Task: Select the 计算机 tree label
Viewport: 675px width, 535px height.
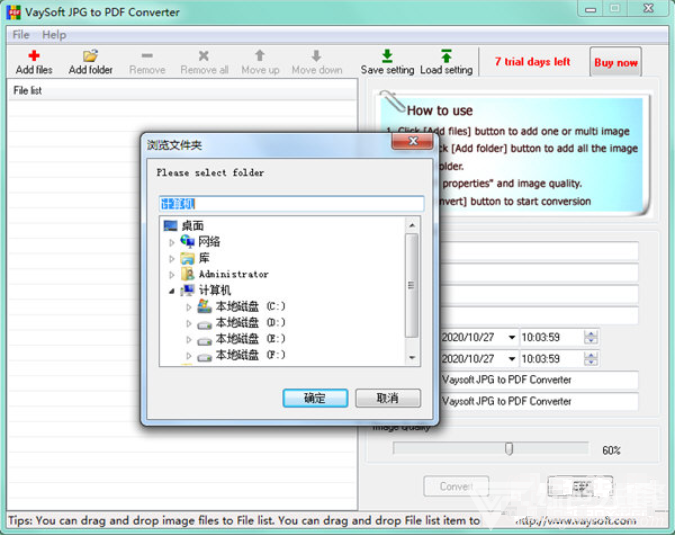Action: click(215, 290)
